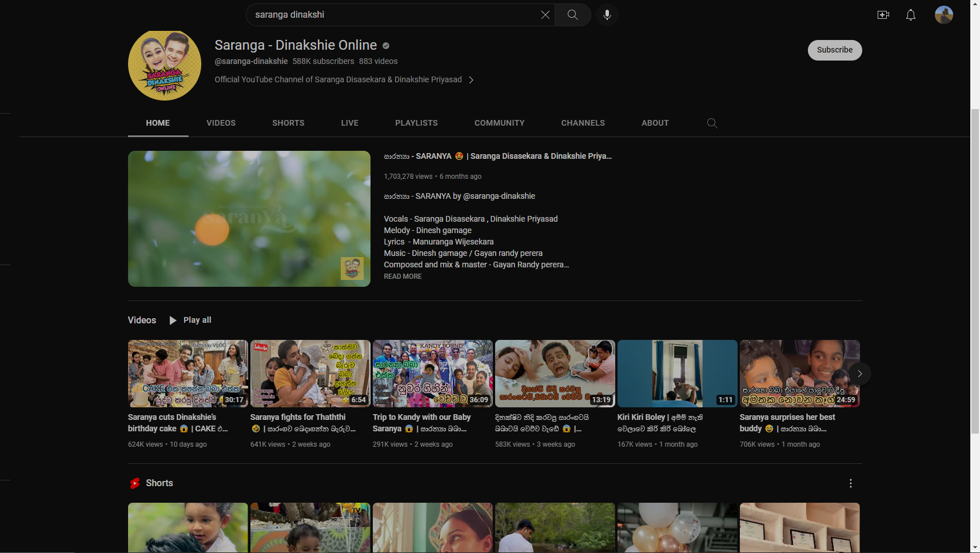Open the create video icon
Image resolution: width=980 pixels, height=553 pixels.
(x=883, y=15)
